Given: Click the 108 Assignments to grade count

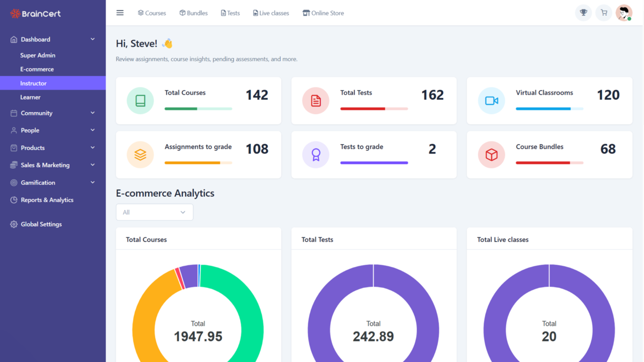Looking at the screenshot, I should (257, 149).
